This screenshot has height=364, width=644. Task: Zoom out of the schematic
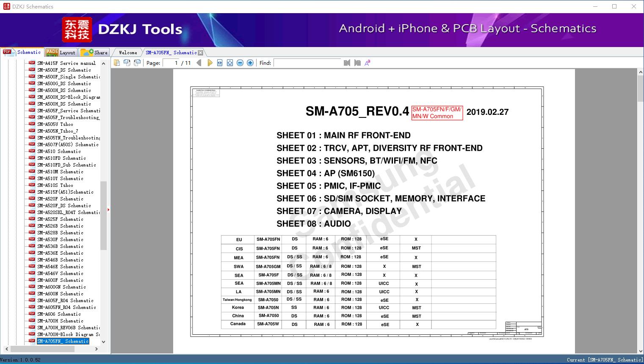tap(240, 63)
